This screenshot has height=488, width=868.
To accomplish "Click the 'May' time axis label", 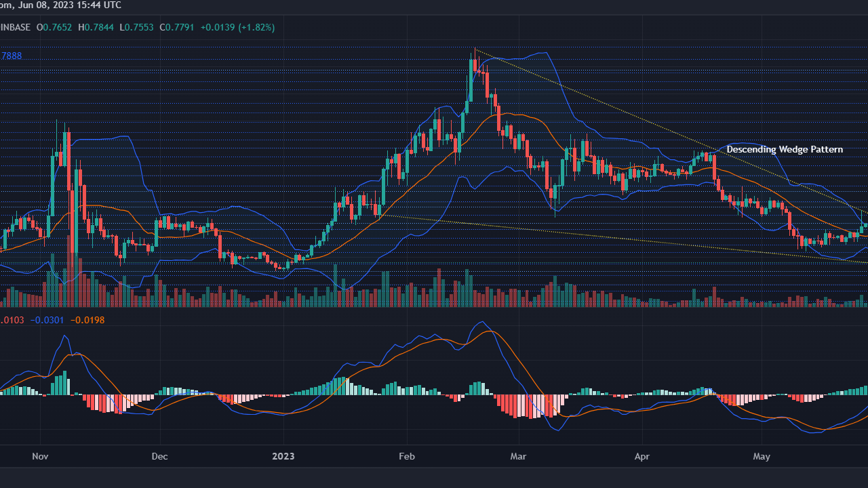I will pos(762,456).
